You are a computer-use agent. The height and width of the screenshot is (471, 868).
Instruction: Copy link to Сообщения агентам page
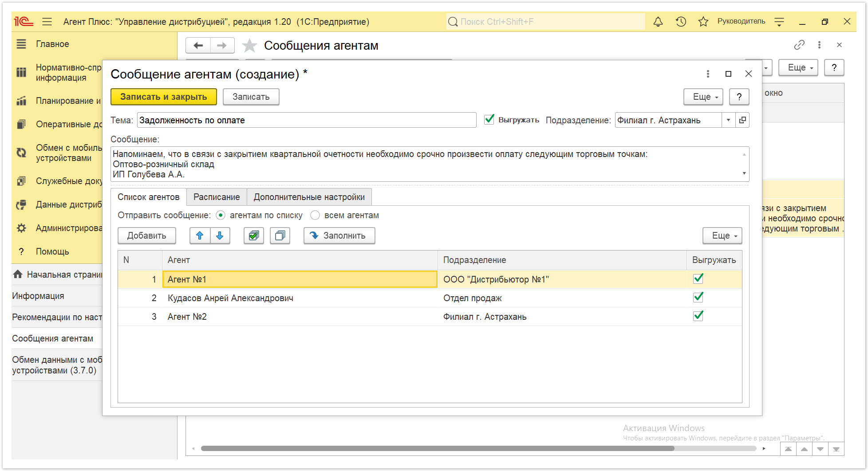pyautogui.click(x=799, y=45)
